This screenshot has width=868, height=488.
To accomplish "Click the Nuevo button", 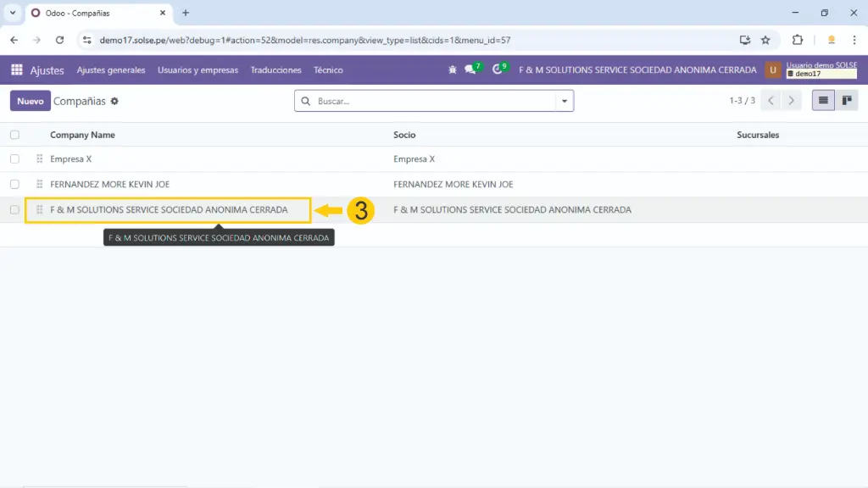I will tap(31, 102).
